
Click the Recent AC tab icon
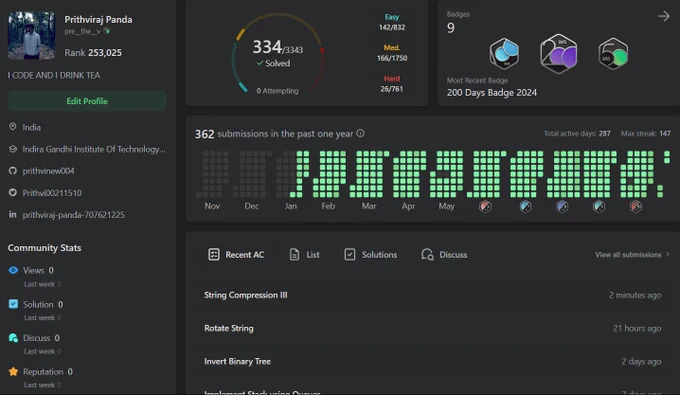(x=214, y=255)
